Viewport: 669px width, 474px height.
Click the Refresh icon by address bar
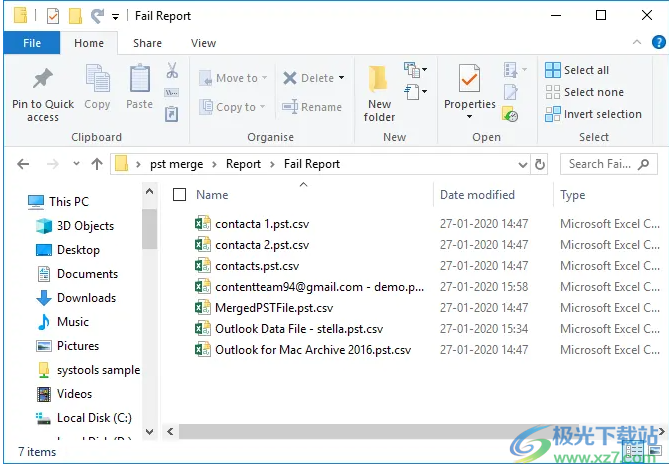tap(541, 164)
